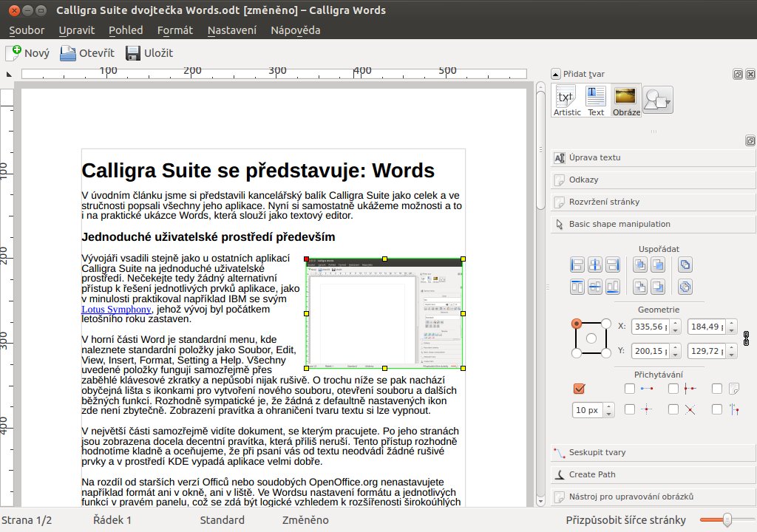Click the Změněno status bar entry
Image resolution: width=757 pixels, height=532 pixels.
[305, 520]
